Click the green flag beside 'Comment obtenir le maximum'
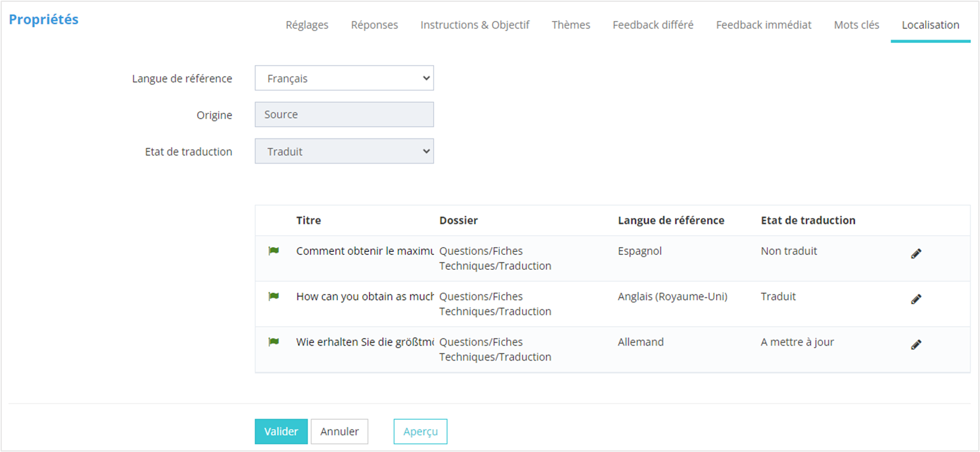The height and width of the screenshot is (452, 980). pyautogui.click(x=274, y=251)
